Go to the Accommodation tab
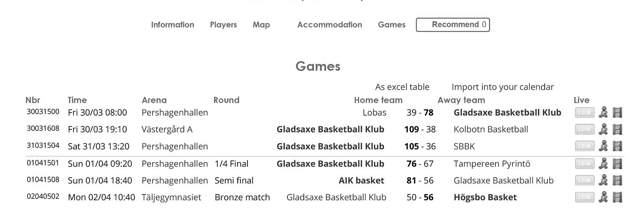The image size is (644, 215). click(329, 25)
